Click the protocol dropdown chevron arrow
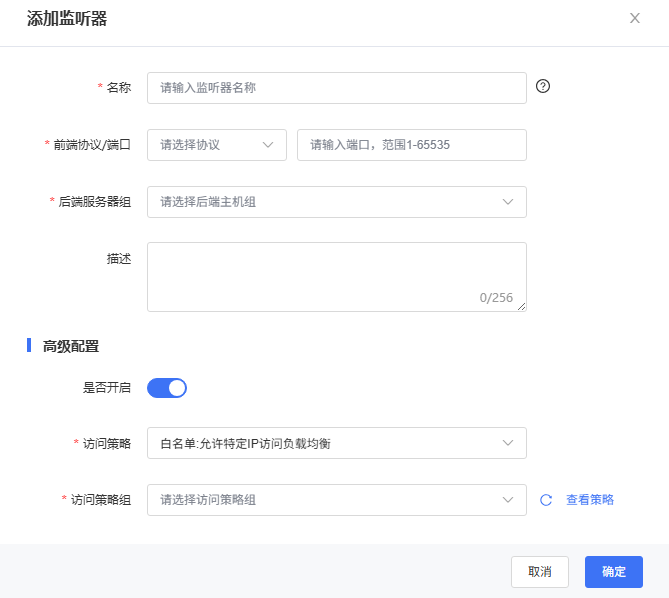The width and height of the screenshot is (669, 598). coord(268,144)
